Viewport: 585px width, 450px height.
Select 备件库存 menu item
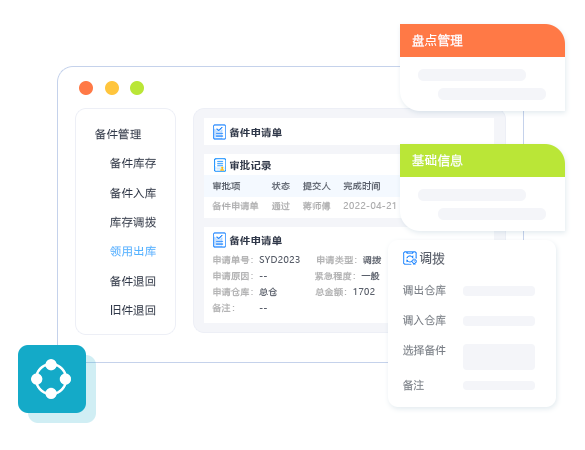(133, 163)
